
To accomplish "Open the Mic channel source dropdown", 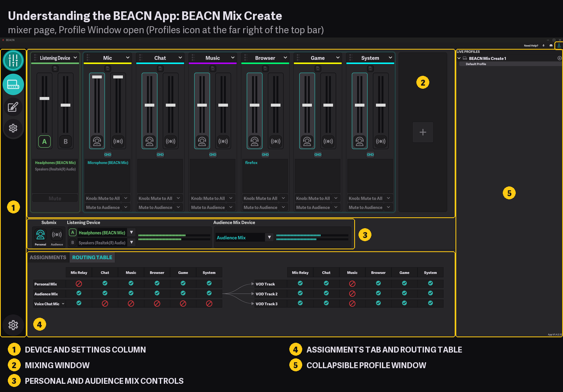I will click(x=128, y=58).
